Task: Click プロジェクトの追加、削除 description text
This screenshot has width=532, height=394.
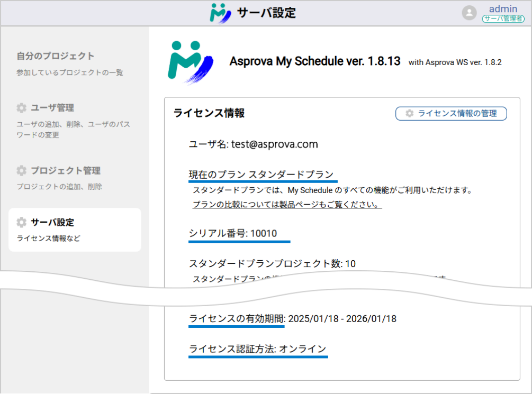Action: tap(59, 187)
